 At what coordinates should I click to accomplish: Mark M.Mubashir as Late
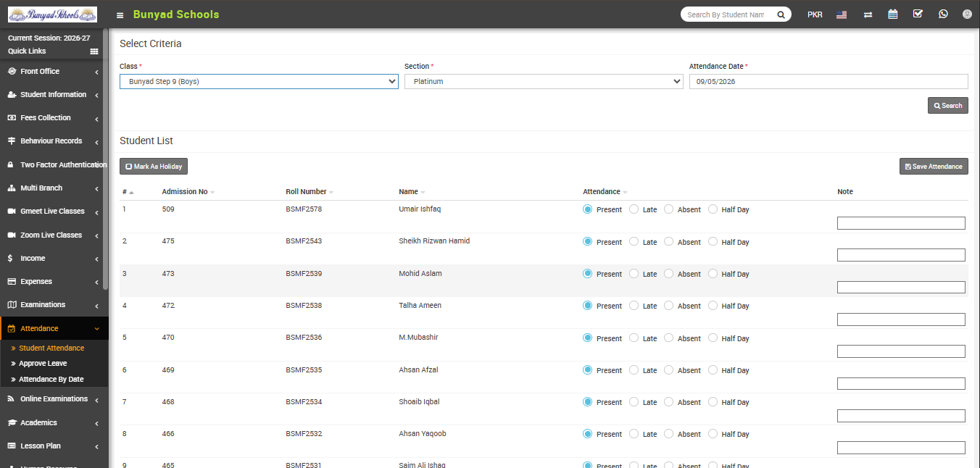634,338
